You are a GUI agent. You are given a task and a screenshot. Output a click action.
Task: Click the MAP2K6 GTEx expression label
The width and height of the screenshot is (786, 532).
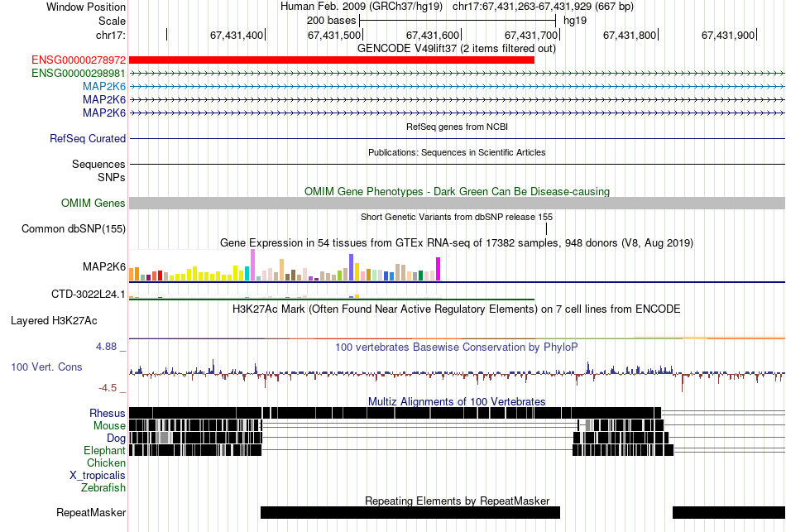(x=104, y=266)
